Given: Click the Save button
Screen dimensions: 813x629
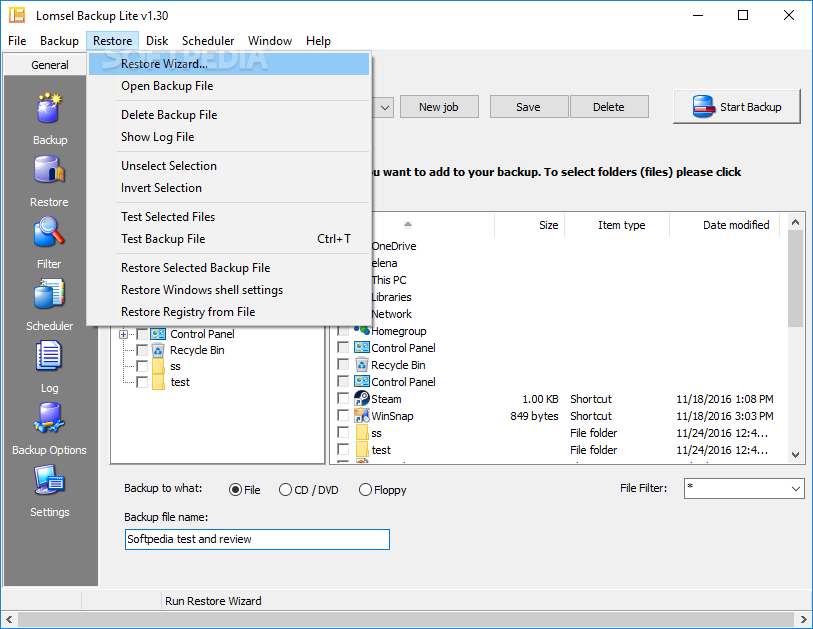Looking at the screenshot, I should click(528, 107).
